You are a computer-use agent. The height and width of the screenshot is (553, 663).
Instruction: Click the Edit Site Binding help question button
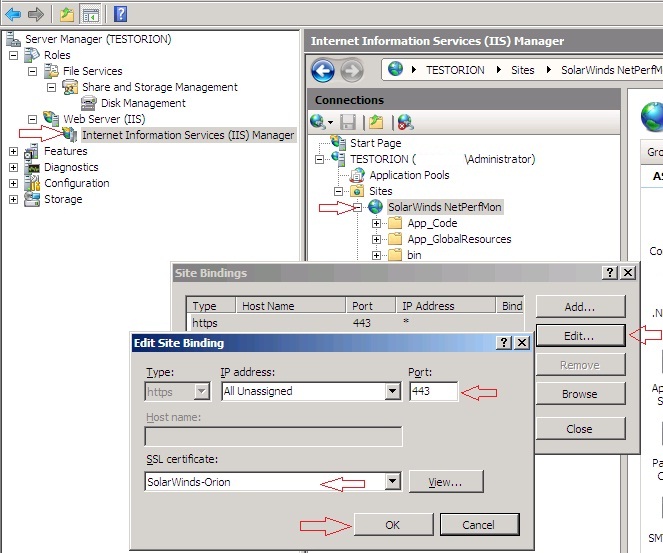click(504, 342)
